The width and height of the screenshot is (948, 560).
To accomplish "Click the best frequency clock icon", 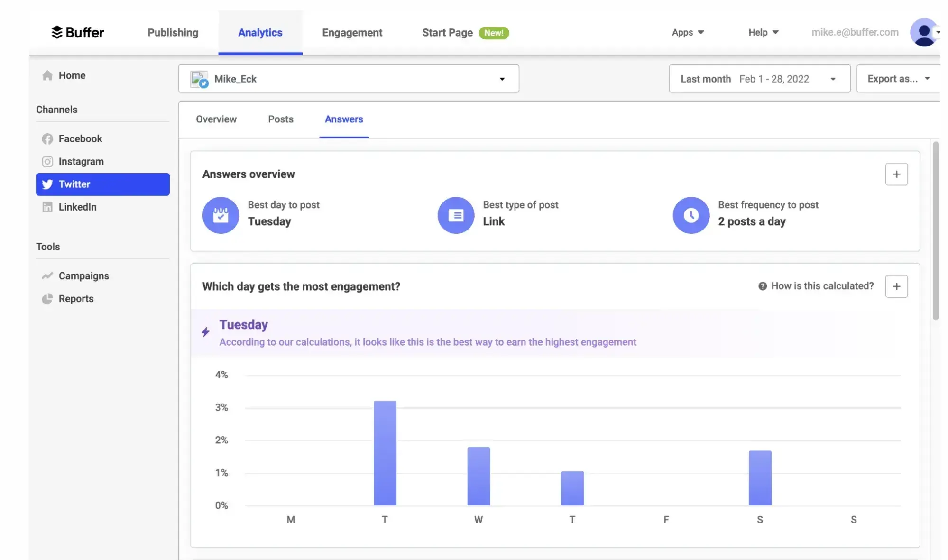I will tap(691, 215).
